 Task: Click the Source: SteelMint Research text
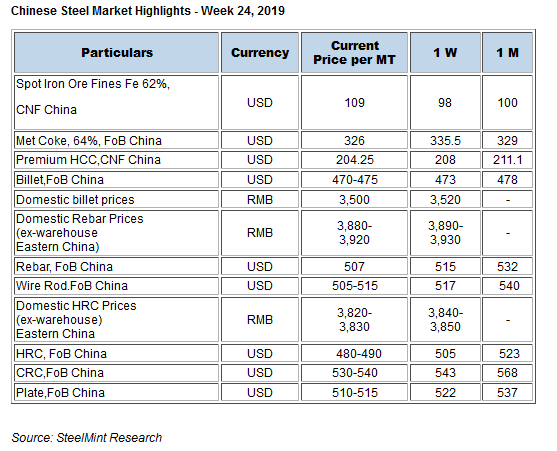(87, 438)
